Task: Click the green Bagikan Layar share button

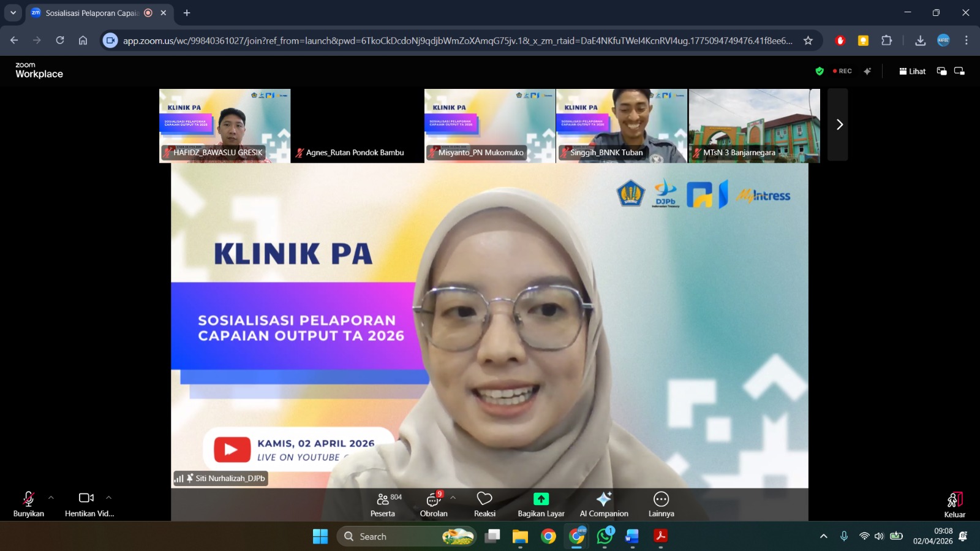Action: coord(541,500)
